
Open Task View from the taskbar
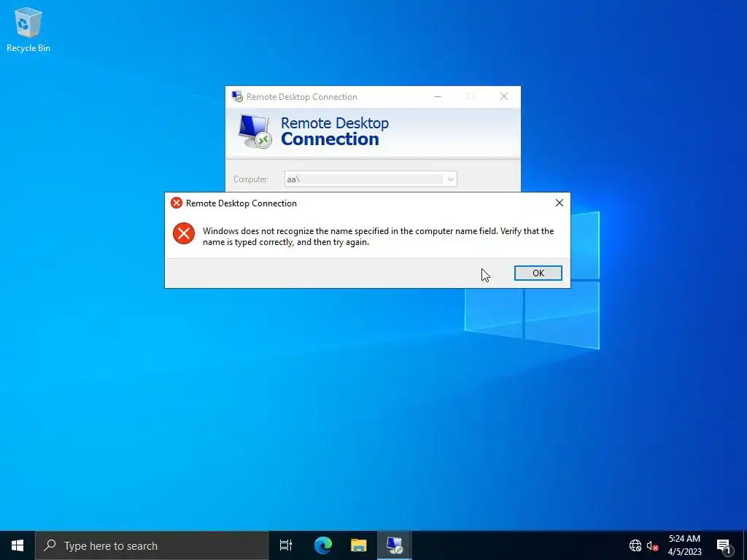pos(286,545)
